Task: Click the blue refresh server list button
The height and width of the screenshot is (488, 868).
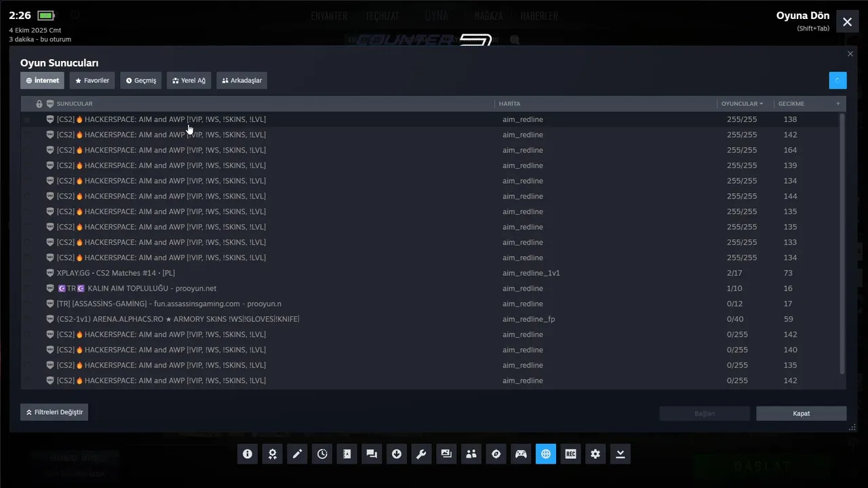Action: [x=837, y=80]
